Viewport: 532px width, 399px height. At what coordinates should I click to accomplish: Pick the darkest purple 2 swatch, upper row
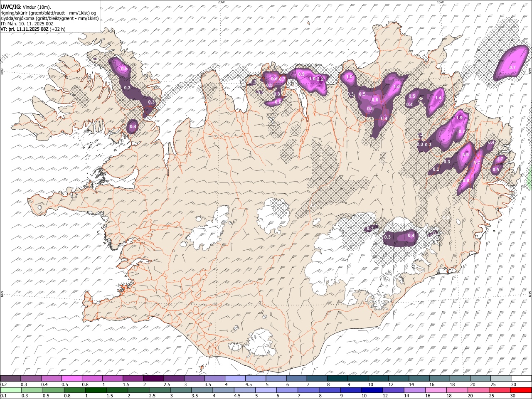point(153,379)
